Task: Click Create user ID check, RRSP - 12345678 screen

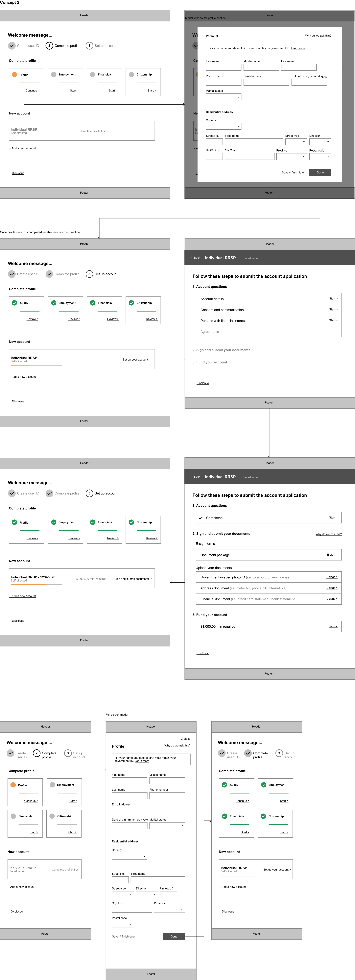Action: (x=12, y=493)
